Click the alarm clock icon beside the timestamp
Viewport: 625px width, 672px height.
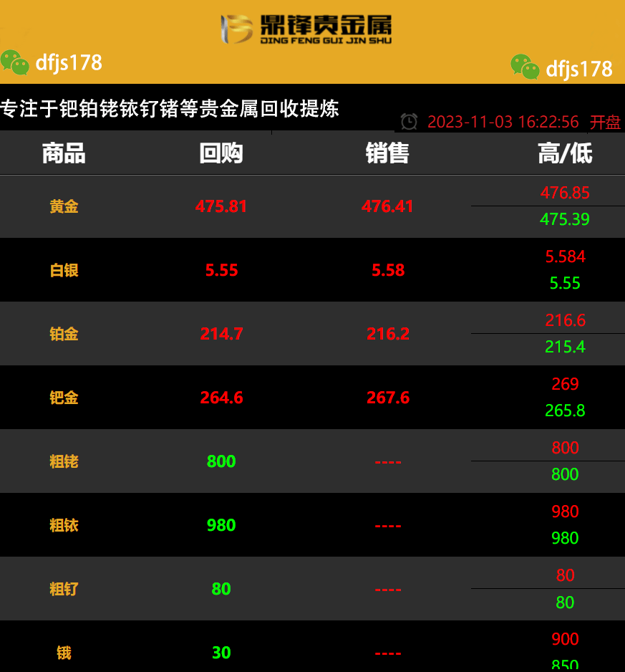pyautogui.click(x=409, y=122)
